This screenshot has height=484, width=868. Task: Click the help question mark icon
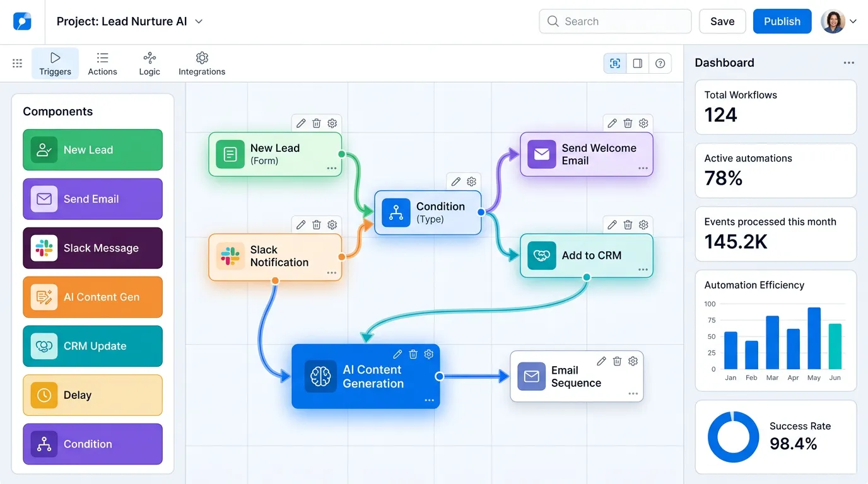pos(660,63)
